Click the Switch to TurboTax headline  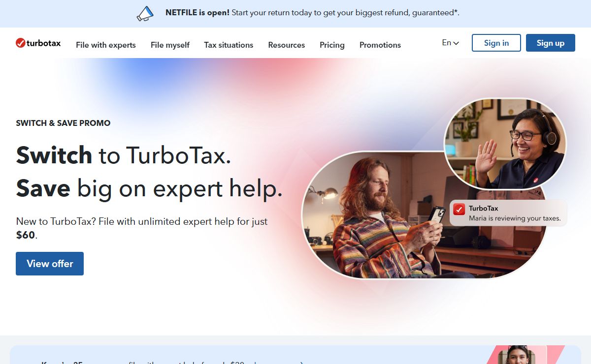(x=123, y=155)
